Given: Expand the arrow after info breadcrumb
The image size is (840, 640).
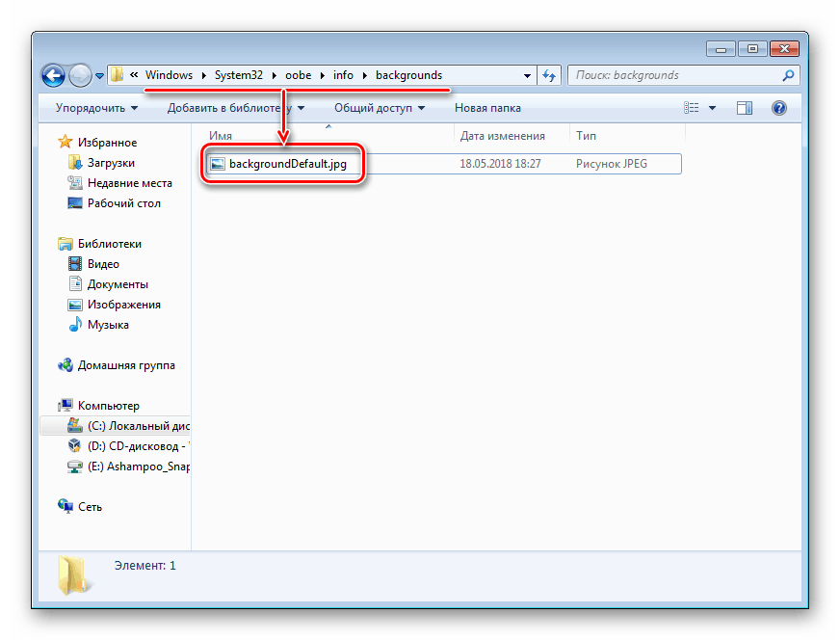Looking at the screenshot, I should pyautogui.click(x=365, y=75).
